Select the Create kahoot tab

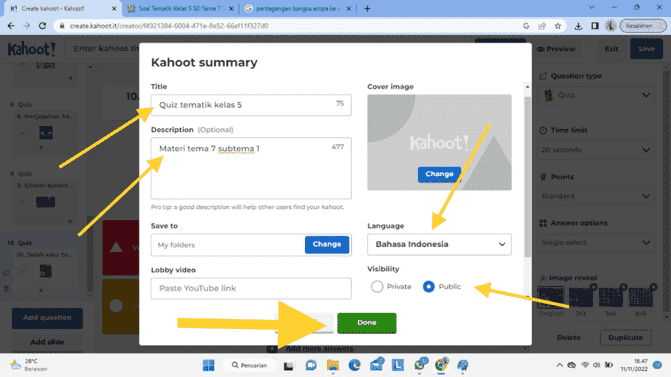pos(62,9)
